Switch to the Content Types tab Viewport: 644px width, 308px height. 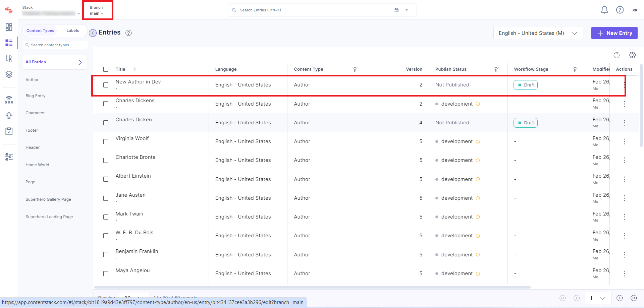[40, 30]
